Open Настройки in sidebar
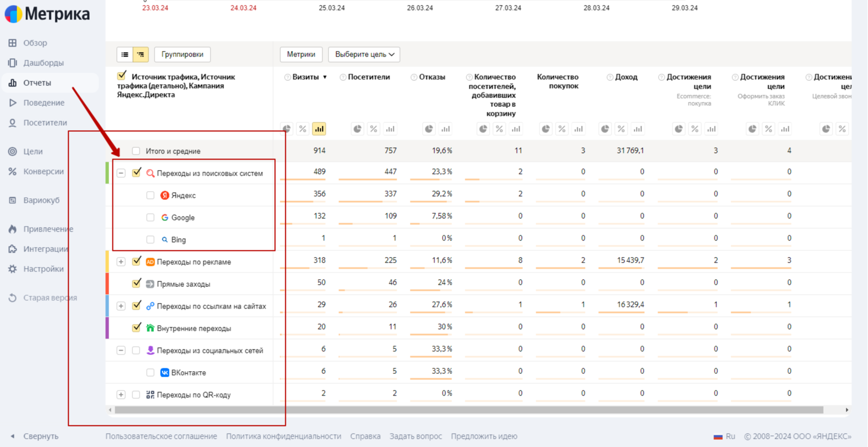 tap(43, 269)
